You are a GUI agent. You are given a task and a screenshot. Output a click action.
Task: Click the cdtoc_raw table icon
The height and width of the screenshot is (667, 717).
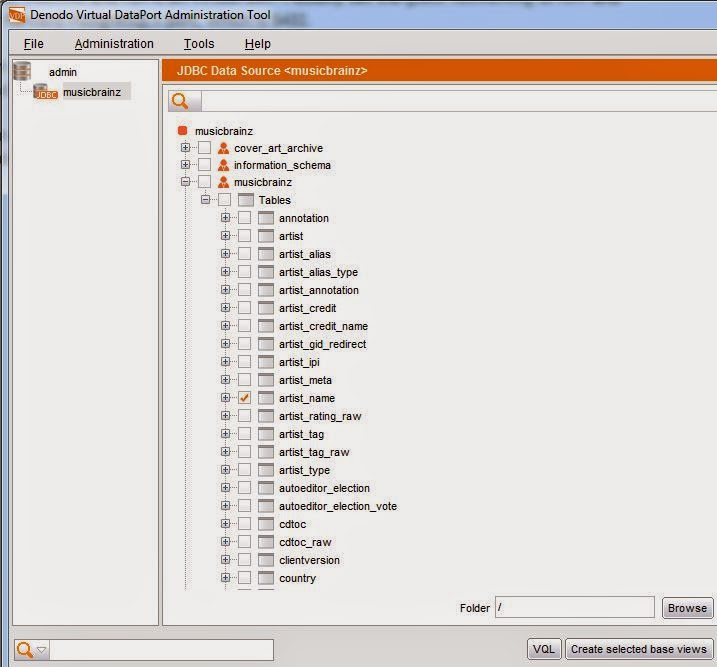[x=266, y=542]
